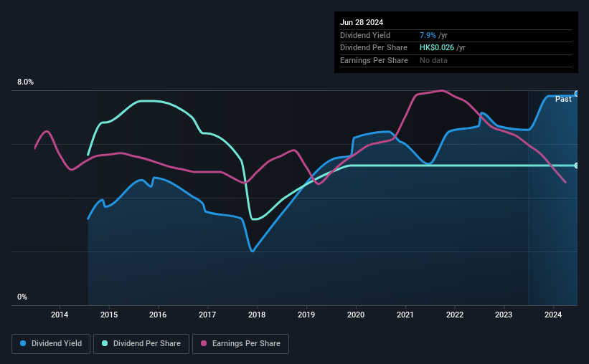Click the HK$0.026 dividend per share value

click(x=436, y=48)
